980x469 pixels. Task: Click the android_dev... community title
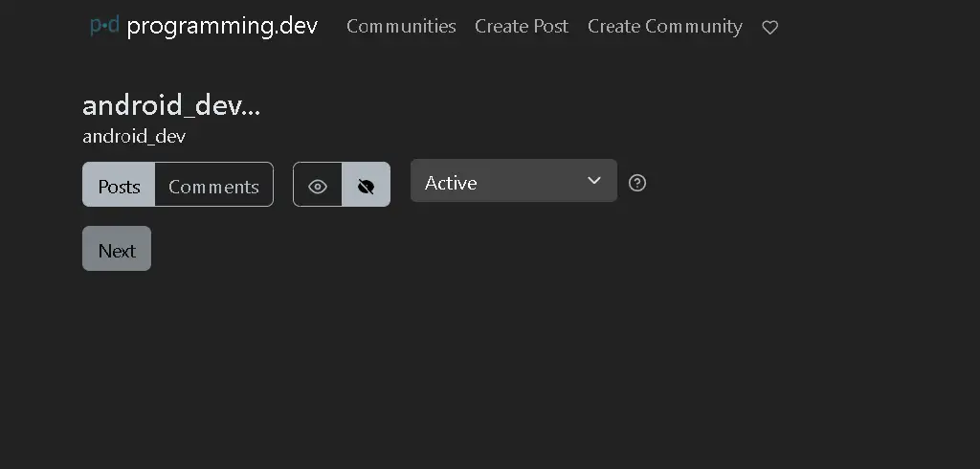(171, 105)
